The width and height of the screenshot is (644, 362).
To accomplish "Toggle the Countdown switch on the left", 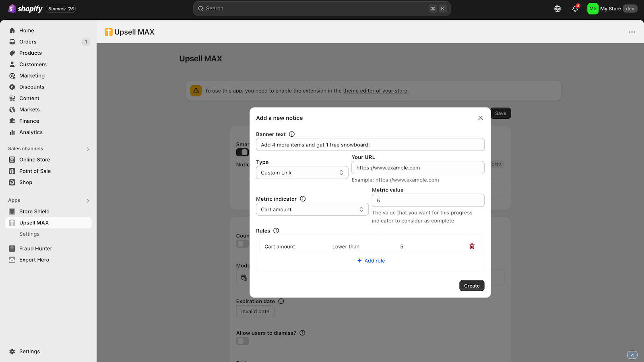I will (x=242, y=243).
